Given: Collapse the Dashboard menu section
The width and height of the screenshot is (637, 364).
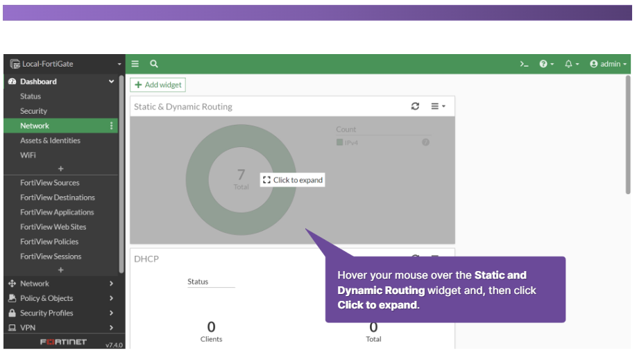Looking at the screenshot, I should [111, 82].
